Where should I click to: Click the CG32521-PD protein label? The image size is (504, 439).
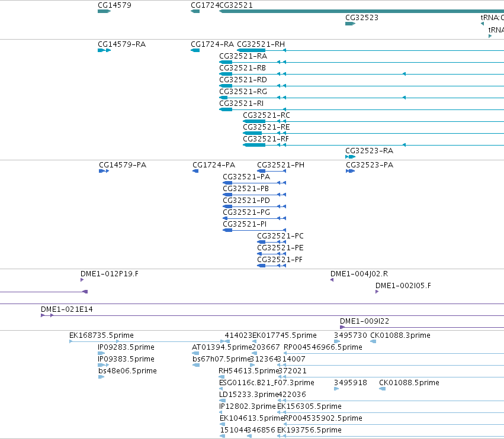tap(246, 201)
